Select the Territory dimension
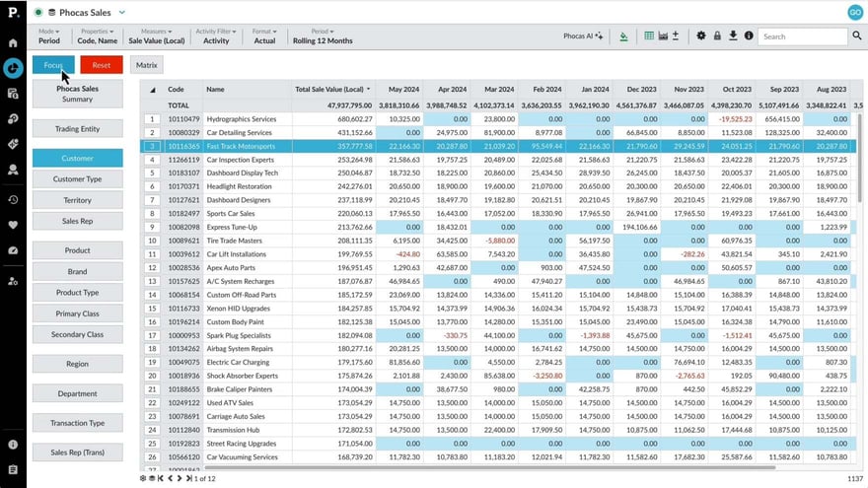 pyautogui.click(x=78, y=200)
